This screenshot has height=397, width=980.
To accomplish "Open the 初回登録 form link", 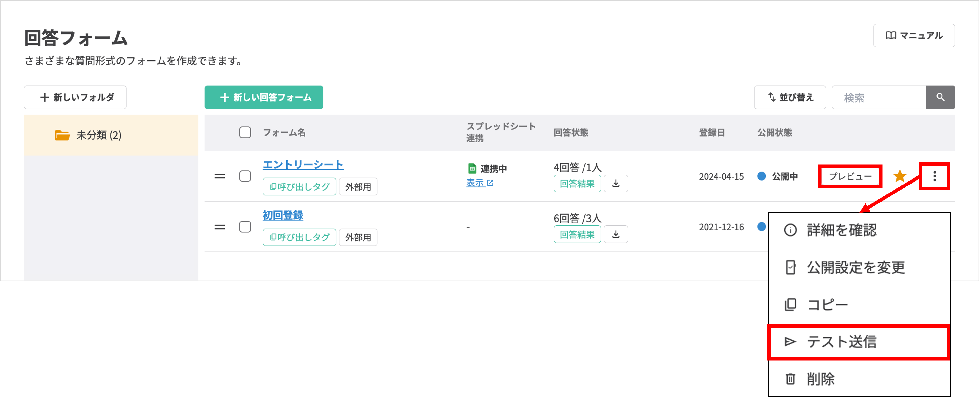I will pyautogui.click(x=283, y=215).
